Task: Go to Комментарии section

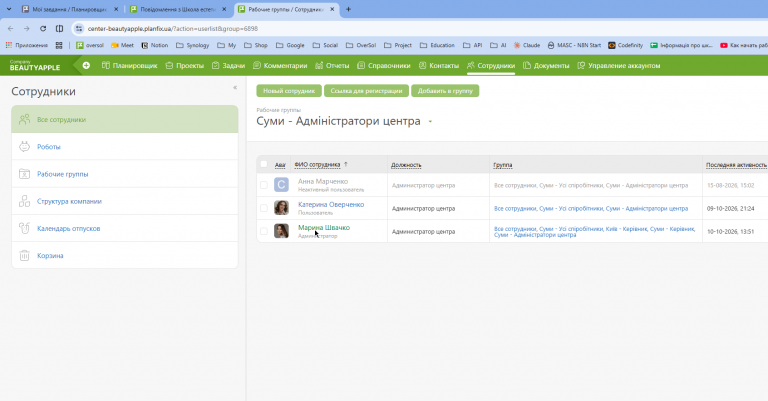Action: click(280, 66)
